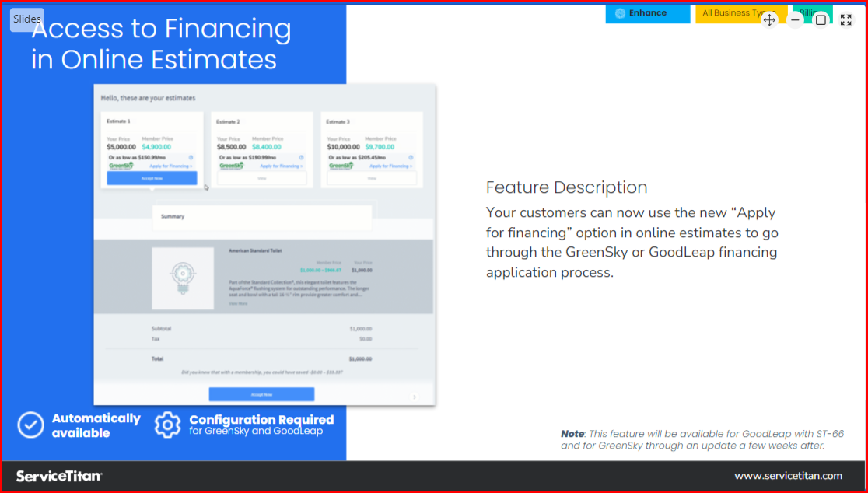Screen dimensions: 868x493
Task: Click the Feature Description heading
Action: 567,187
